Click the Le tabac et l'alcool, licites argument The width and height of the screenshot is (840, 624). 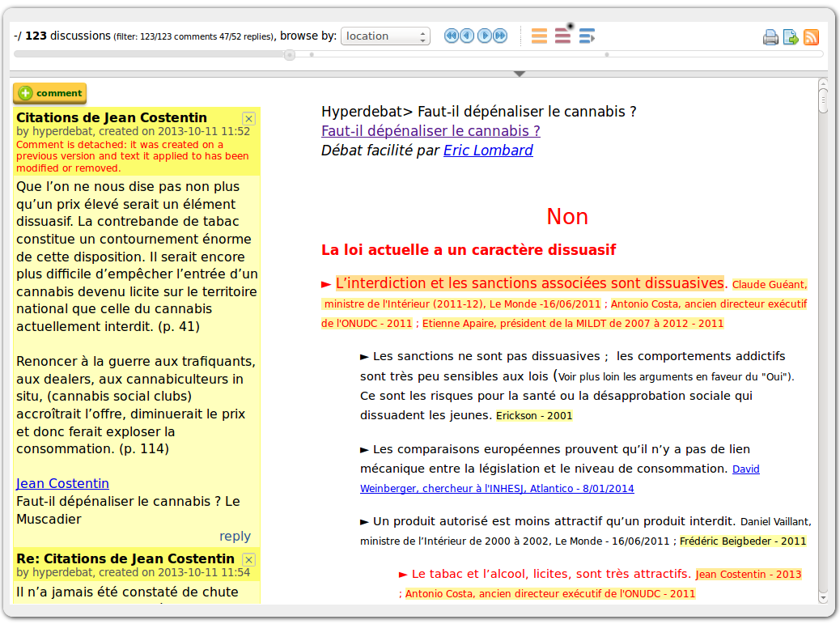(551, 574)
